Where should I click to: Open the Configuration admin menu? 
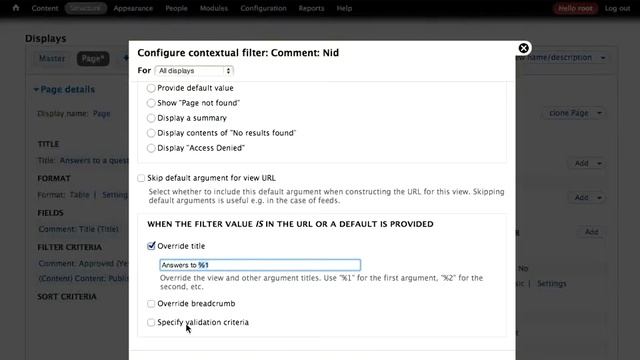pos(263,8)
